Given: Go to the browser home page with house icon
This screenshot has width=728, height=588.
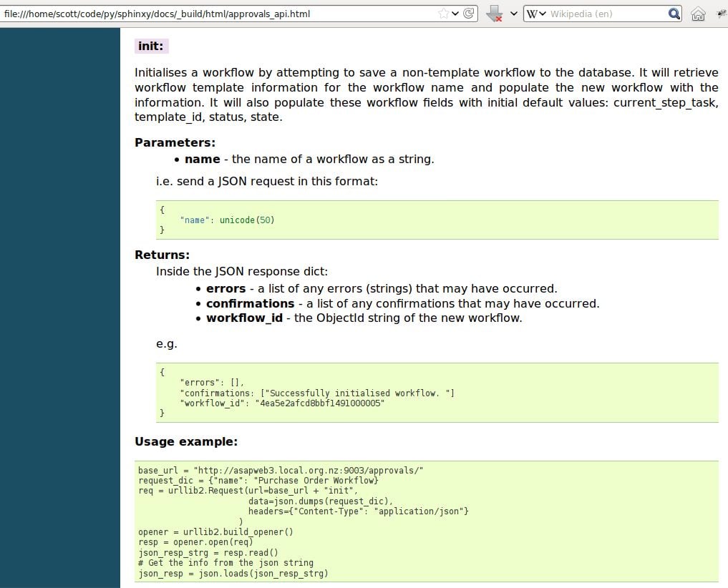Looking at the screenshot, I should coord(698,13).
